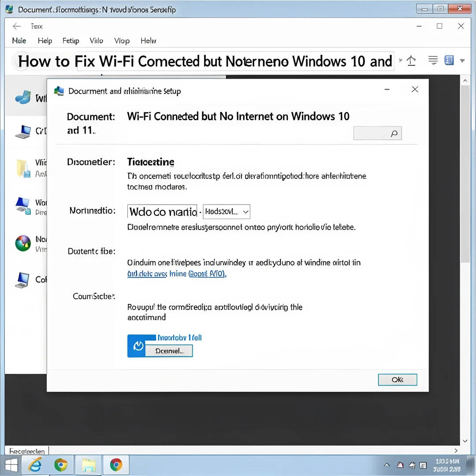Image resolution: width=476 pixels, height=476 pixels.
Task: Open the Hods20M dropdown
Action: [x=227, y=212]
